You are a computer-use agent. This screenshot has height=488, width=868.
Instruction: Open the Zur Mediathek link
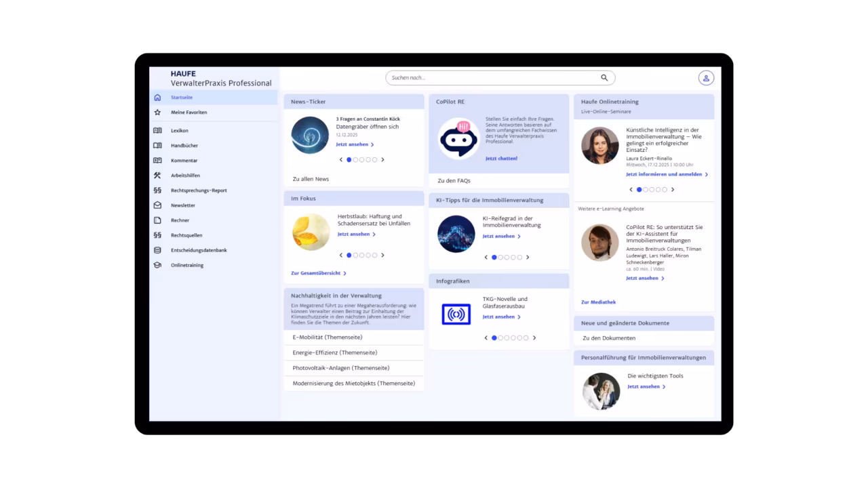point(598,302)
